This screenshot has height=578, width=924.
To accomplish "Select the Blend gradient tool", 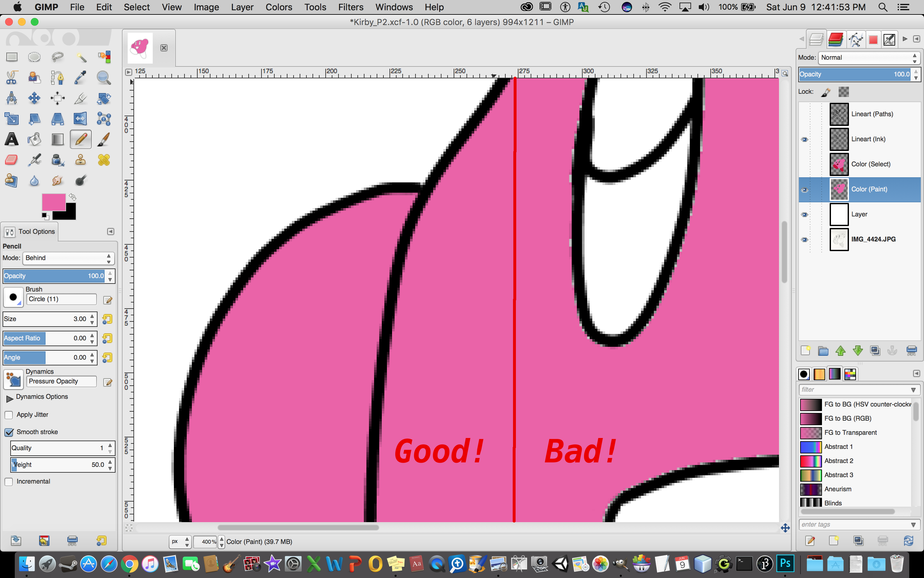I will point(57,139).
